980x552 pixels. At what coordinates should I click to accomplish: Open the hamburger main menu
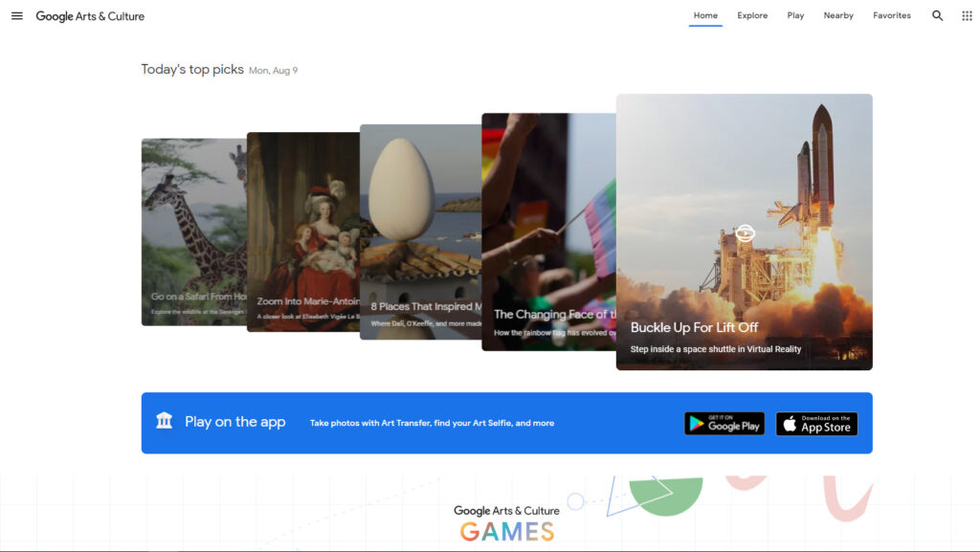17,15
